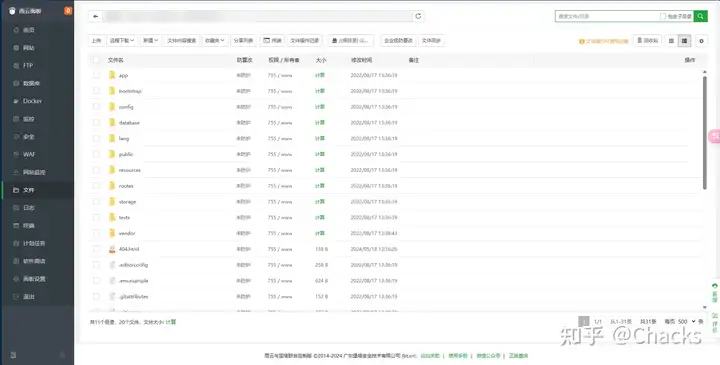
Task: Click the 分享列表 button
Action: [x=244, y=40]
